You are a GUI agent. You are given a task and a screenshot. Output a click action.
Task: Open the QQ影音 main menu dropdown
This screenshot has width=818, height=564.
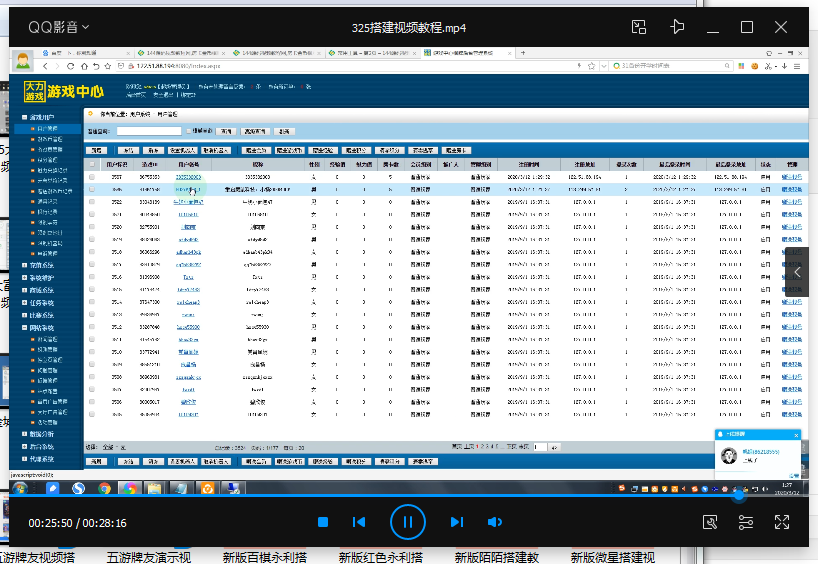pos(58,27)
